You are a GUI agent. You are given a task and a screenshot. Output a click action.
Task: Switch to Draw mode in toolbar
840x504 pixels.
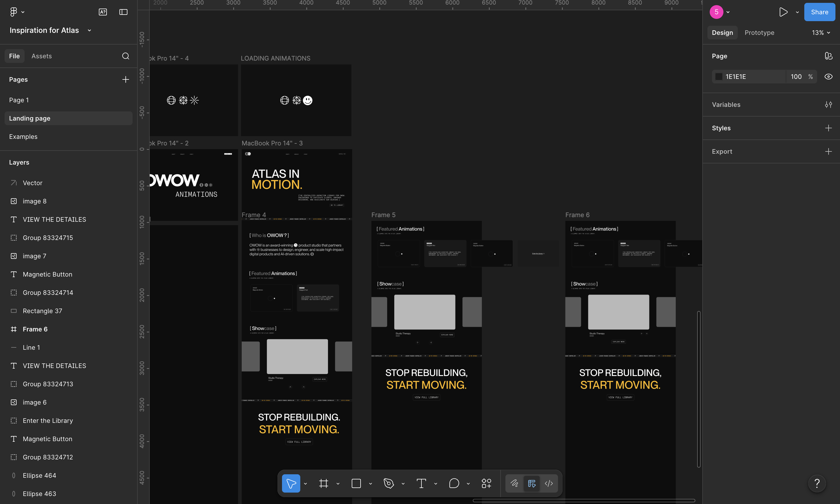point(514,483)
